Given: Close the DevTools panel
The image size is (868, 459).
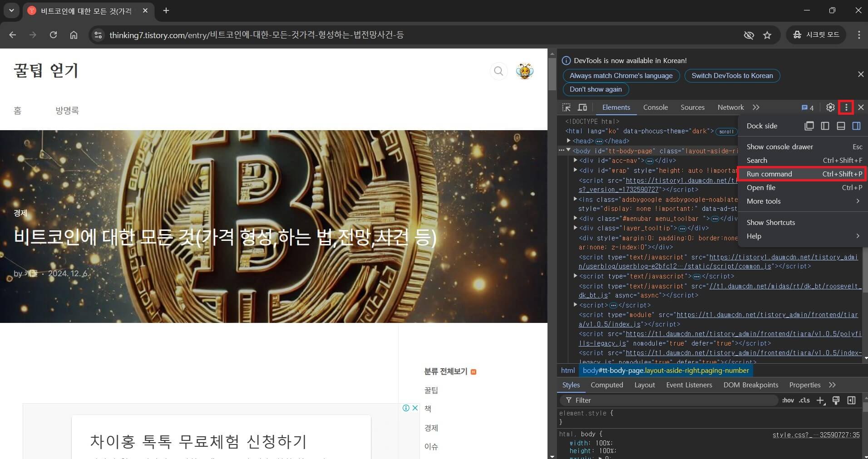Looking at the screenshot, I should (x=861, y=107).
